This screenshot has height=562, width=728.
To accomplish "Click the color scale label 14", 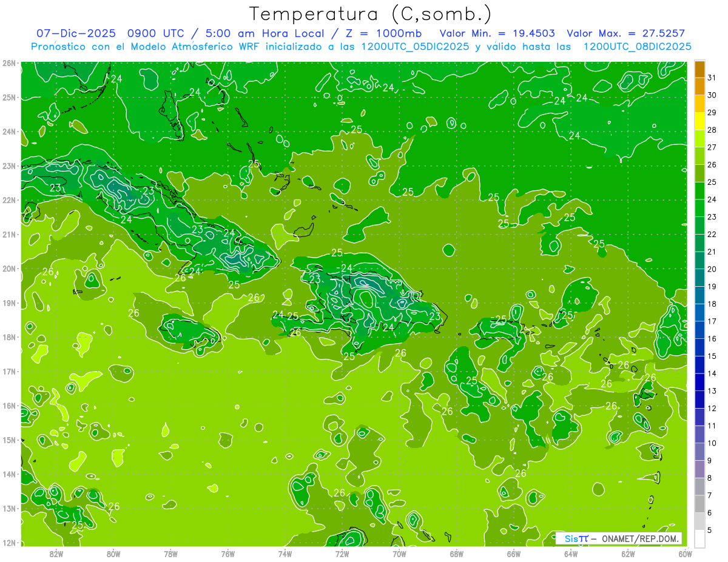I will (x=712, y=373).
